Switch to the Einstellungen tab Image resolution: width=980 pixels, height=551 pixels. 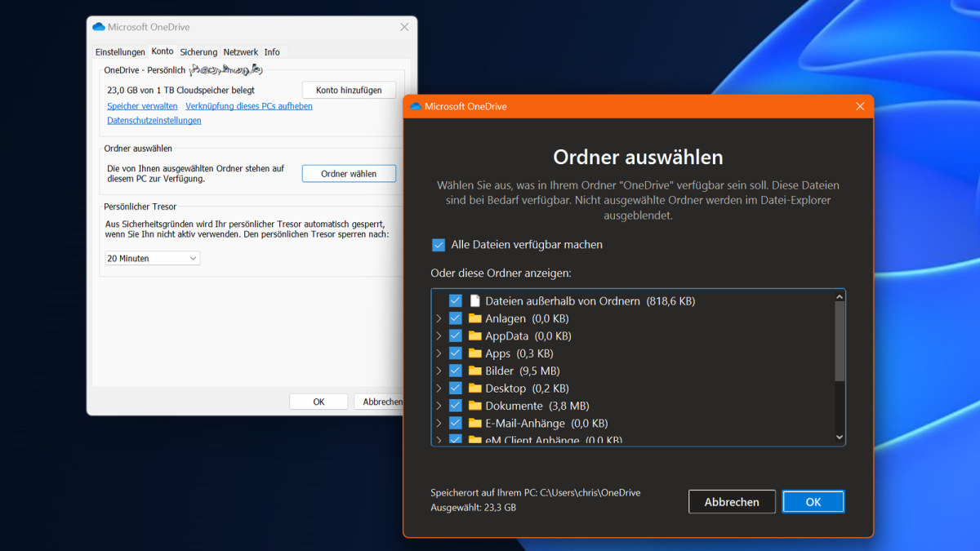[x=120, y=52]
